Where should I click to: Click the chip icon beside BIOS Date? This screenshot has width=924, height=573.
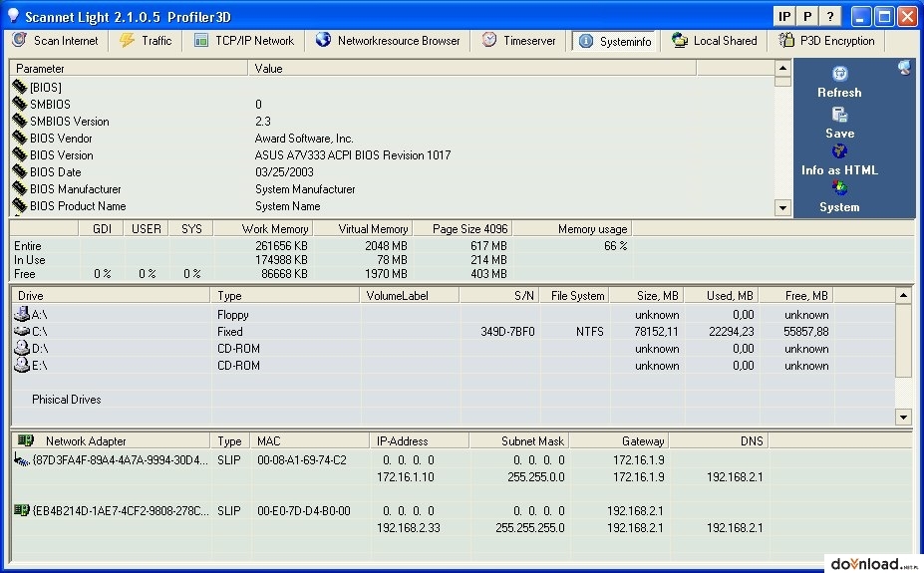point(20,172)
